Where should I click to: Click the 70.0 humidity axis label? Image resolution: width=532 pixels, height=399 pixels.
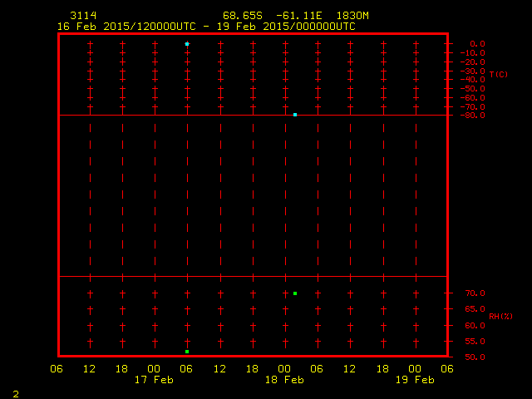click(475, 293)
